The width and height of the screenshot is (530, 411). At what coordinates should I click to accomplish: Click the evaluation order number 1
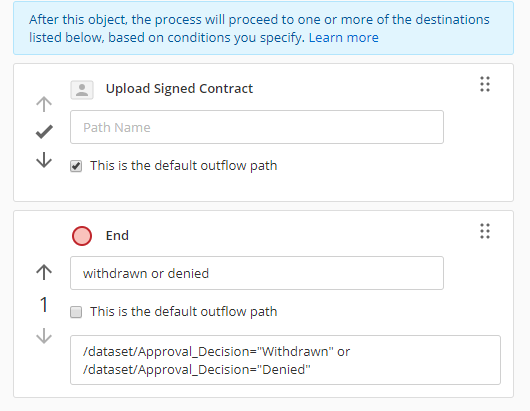click(44, 305)
